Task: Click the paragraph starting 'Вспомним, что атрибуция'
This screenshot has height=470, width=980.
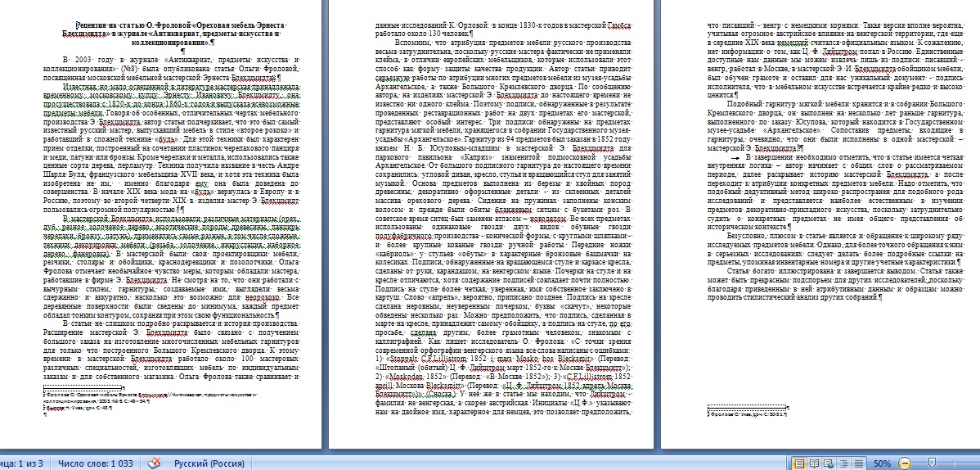Action: (x=504, y=228)
